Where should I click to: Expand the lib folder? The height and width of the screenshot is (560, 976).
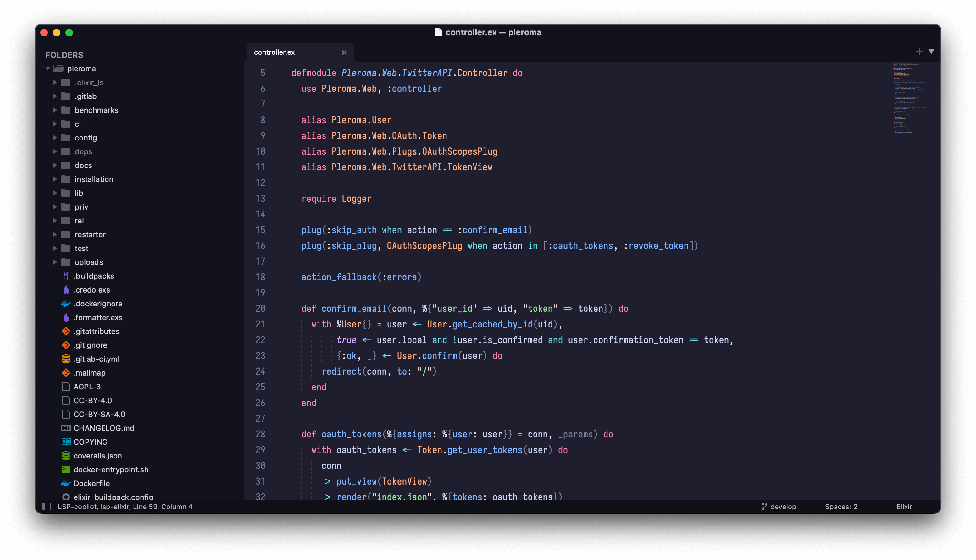click(55, 193)
